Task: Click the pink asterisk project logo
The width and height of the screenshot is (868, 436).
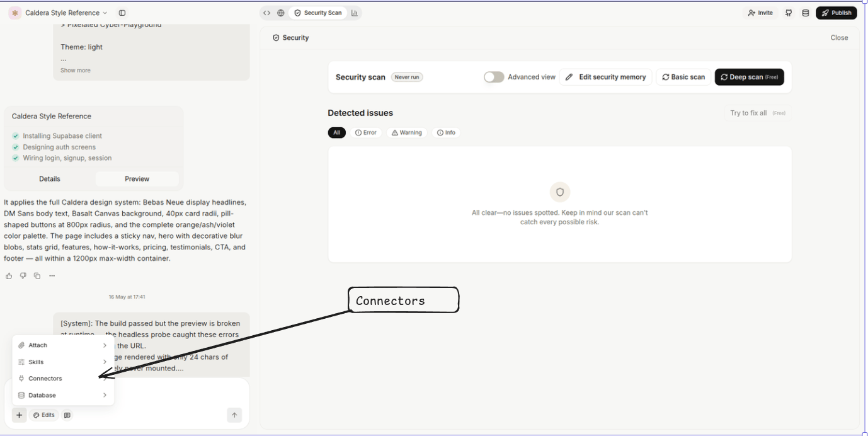Action: click(x=15, y=13)
